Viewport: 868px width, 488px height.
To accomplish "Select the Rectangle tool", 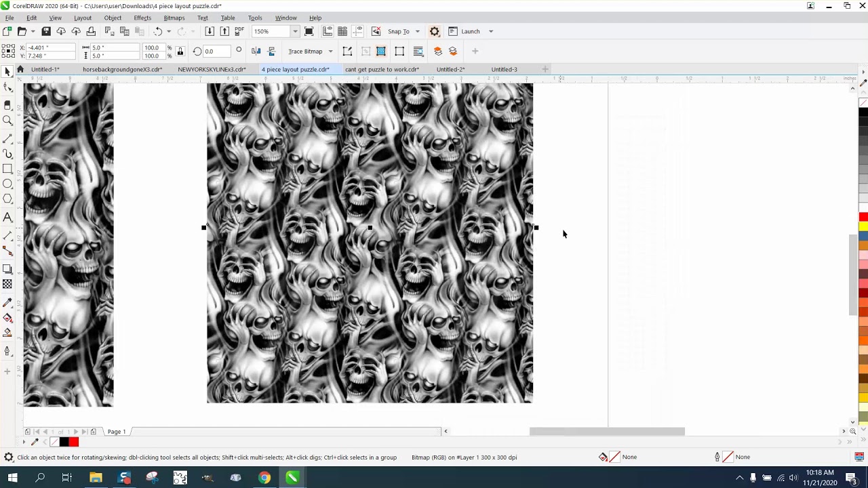I will coord(7,169).
